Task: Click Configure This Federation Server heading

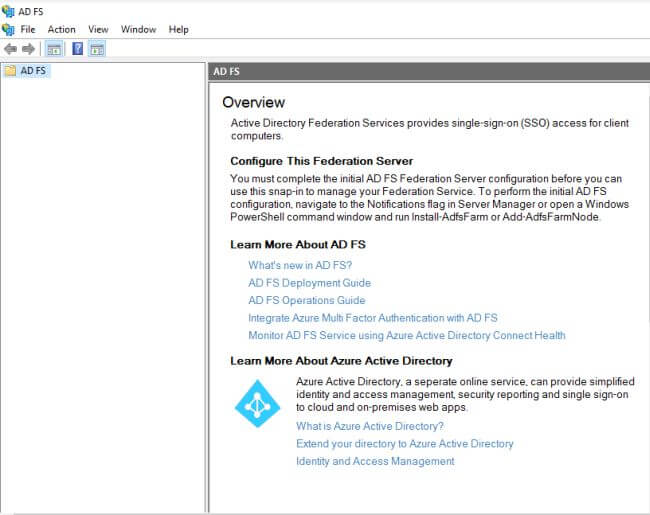Action: click(321, 161)
